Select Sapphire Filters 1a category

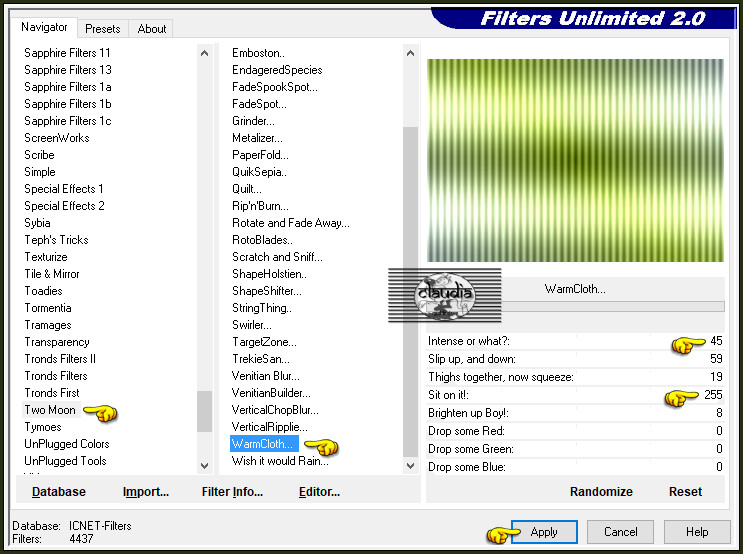[x=68, y=87]
